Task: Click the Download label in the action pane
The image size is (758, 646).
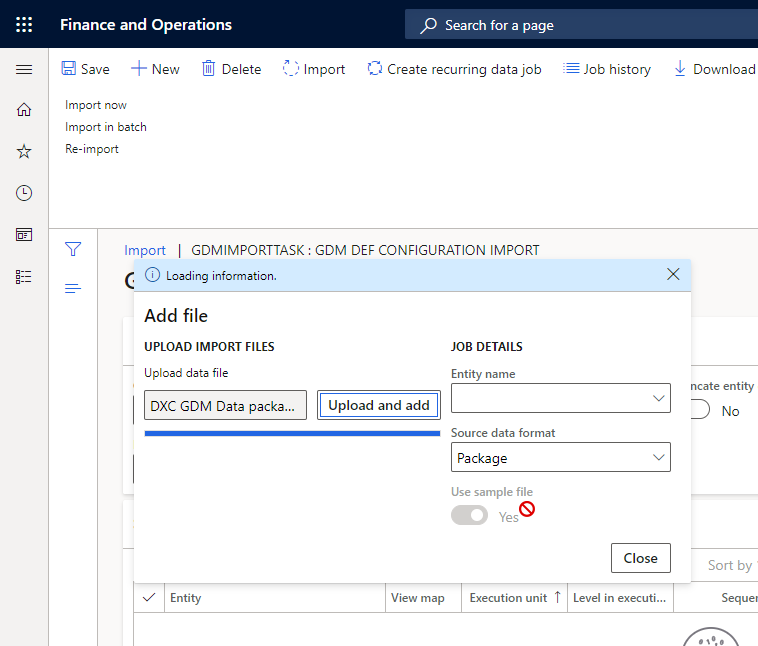Action: click(x=724, y=69)
